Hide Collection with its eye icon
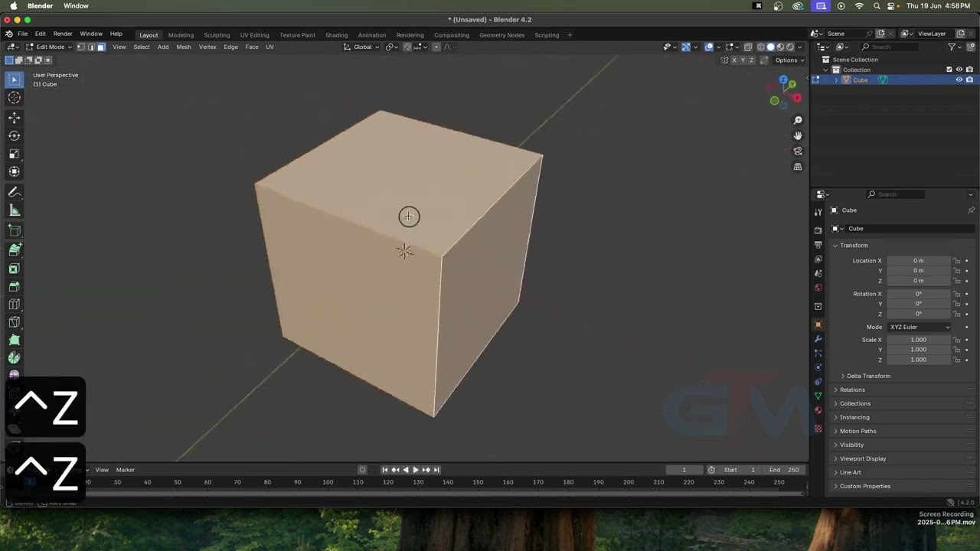Image resolution: width=980 pixels, height=551 pixels. pyautogui.click(x=959, y=70)
